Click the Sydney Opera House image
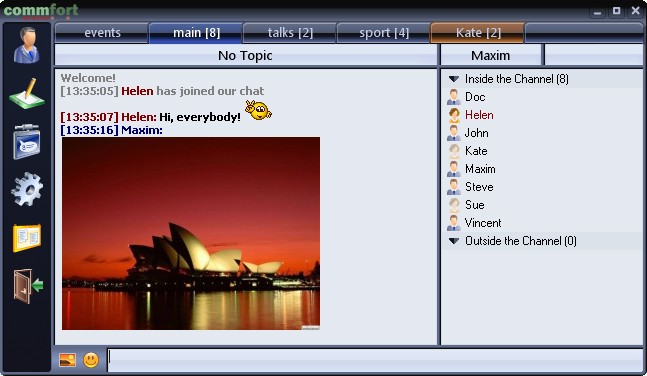The height and width of the screenshot is (376, 647). 191,234
